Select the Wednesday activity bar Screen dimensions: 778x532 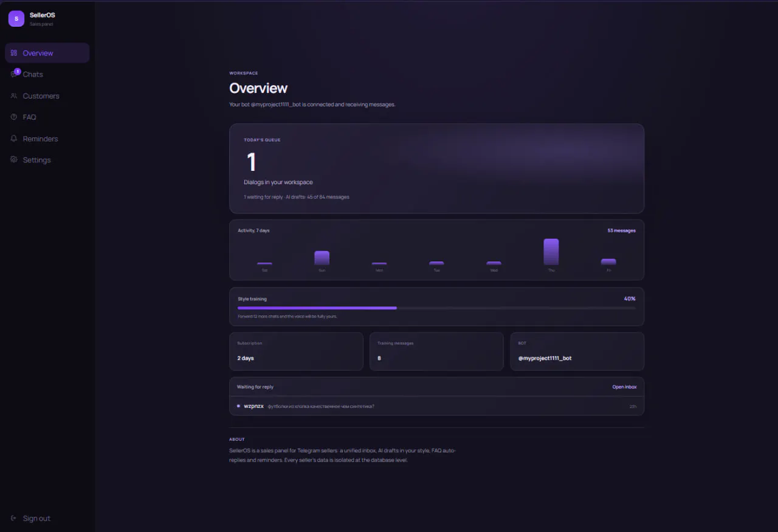tap(494, 263)
